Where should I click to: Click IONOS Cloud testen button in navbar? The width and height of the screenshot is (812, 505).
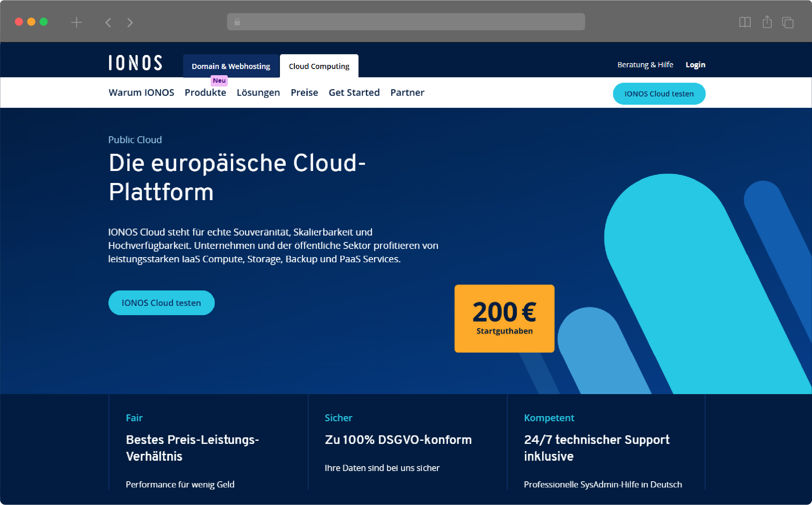coord(659,94)
